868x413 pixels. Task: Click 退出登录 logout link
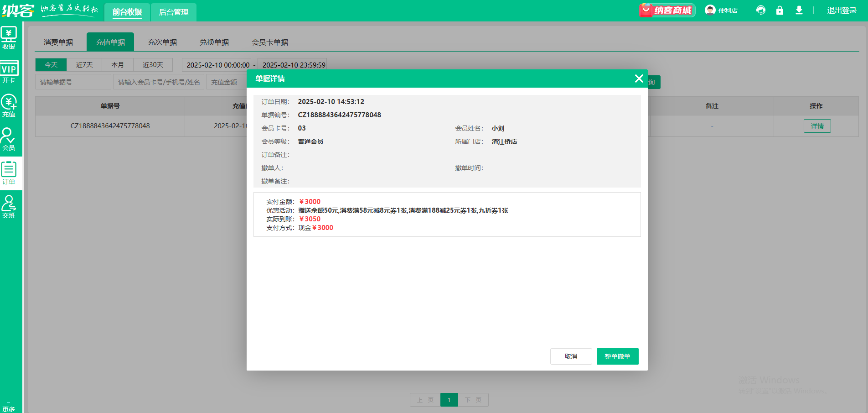click(x=842, y=10)
